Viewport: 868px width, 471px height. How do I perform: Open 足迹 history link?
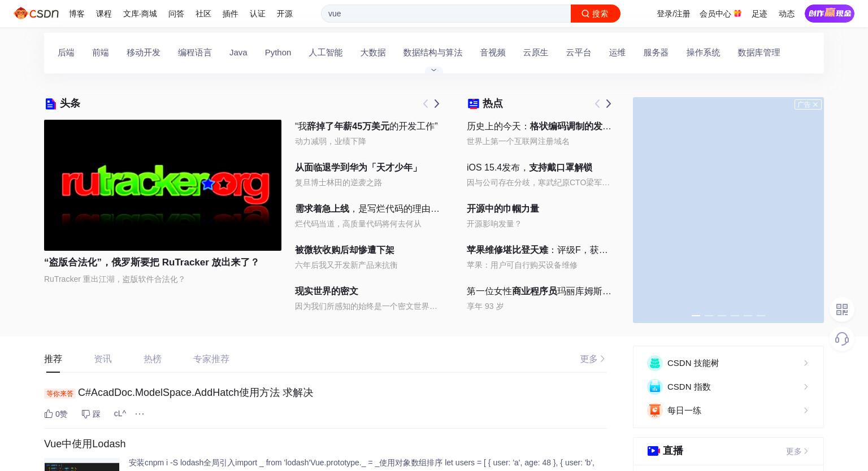pos(759,14)
